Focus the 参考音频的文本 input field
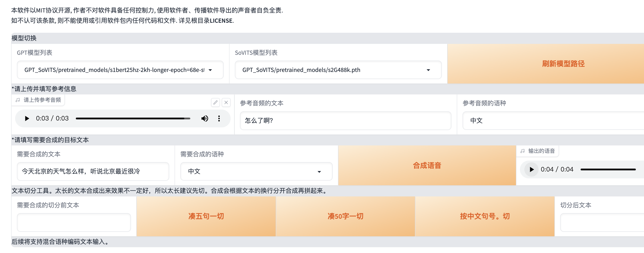The width and height of the screenshot is (644, 253). [346, 120]
